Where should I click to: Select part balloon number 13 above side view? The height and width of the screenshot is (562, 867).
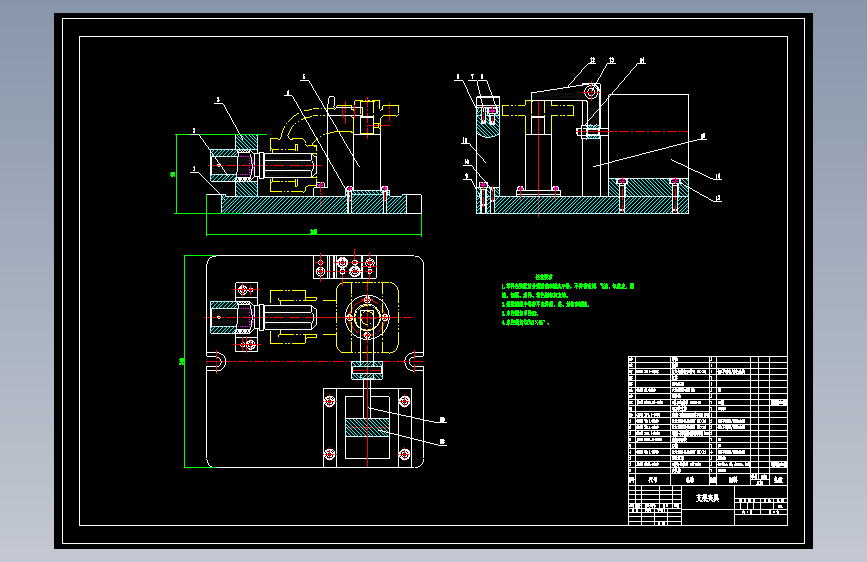(x=612, y=60)
